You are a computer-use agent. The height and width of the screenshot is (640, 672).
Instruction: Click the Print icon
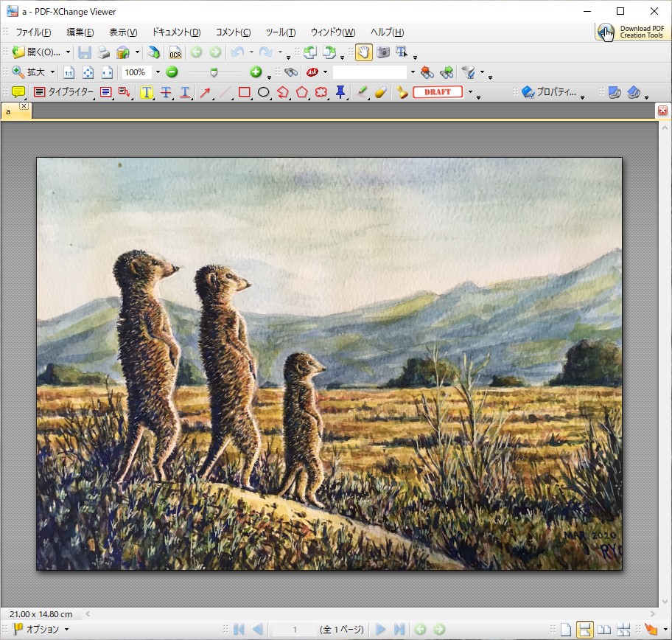[104, 52]
